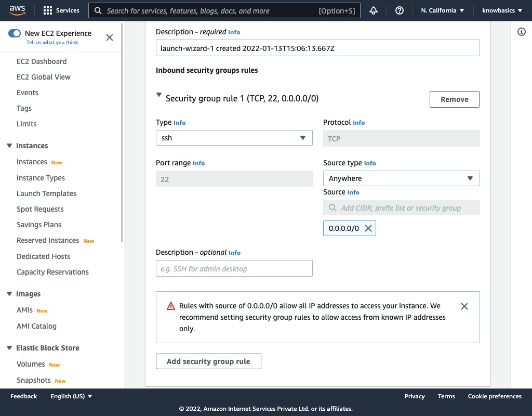This screenshot has height=416, width=532.
Task: Close the New EC2 Experience banner
Action: click(110, 37)
